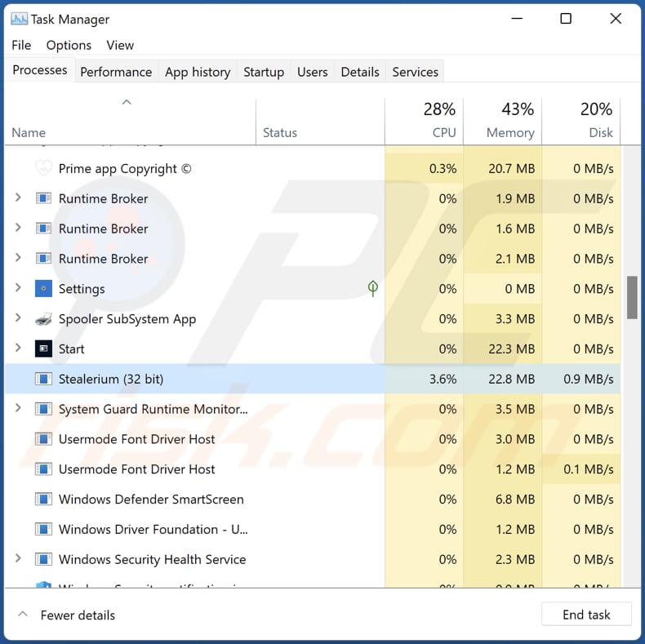This screenshot has height=644, width=645.
Task: Select the Windows Defender SmartScreen process
Action: (151, 500)
